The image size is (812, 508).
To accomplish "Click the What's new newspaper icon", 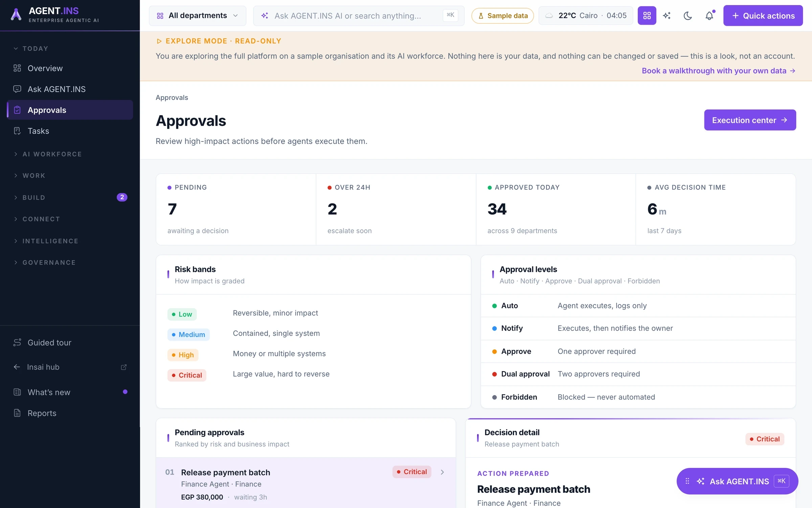I will tap(17, 392).
